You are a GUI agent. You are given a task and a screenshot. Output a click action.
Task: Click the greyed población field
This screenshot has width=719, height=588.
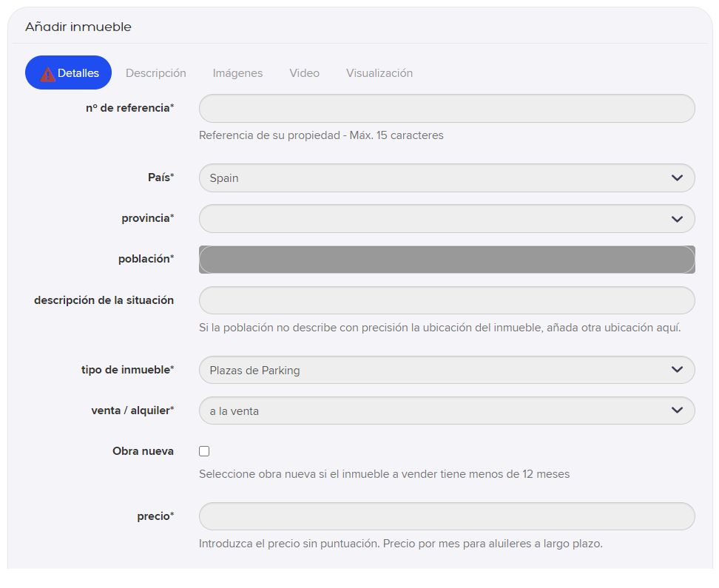point(447,260)
